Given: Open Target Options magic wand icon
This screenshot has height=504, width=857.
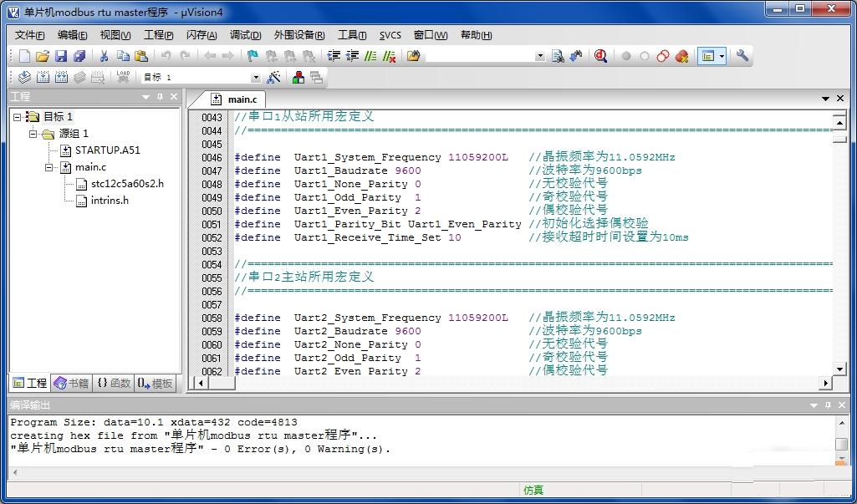Looking at the screenshot, I should [x=273, y=77].
